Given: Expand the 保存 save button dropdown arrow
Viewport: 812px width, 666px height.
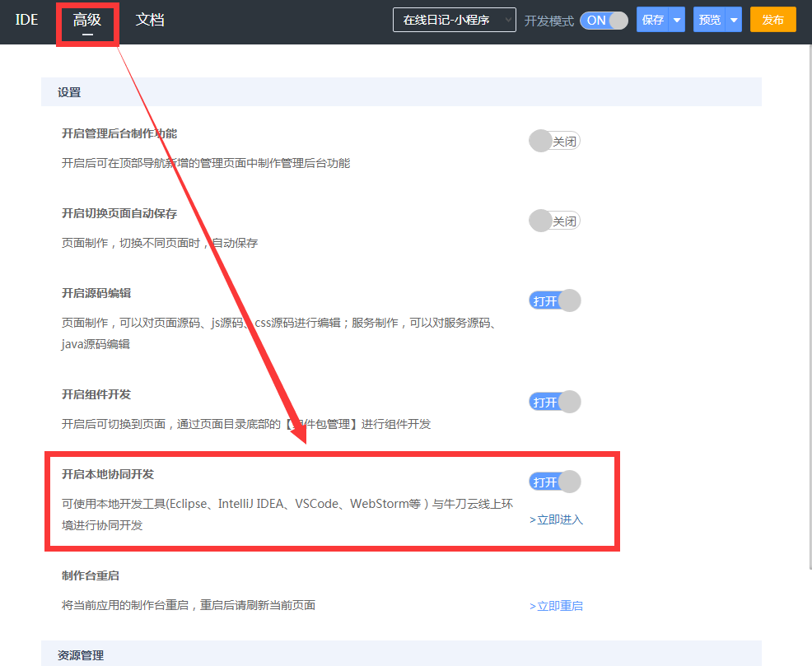Looking at the screenshot, I should [679, 19].
